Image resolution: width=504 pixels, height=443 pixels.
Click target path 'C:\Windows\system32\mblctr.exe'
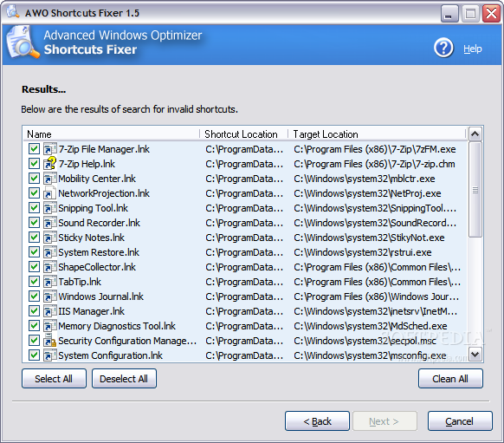[x=365, y=179]
